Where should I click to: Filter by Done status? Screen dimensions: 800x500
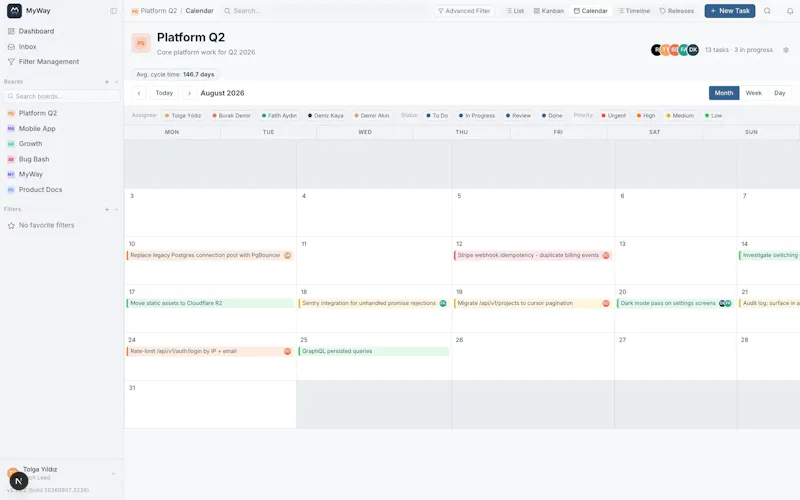tap(552, 116)
